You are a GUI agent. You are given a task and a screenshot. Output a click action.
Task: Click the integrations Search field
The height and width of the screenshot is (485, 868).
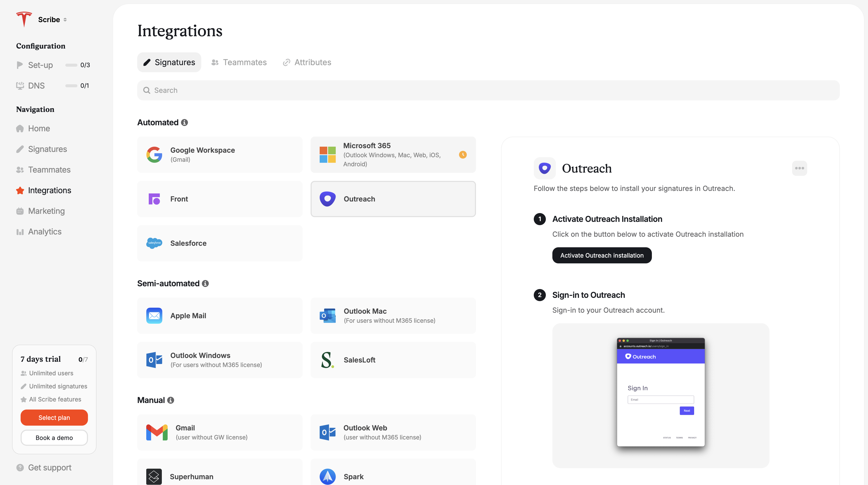(x=488, y=90)
